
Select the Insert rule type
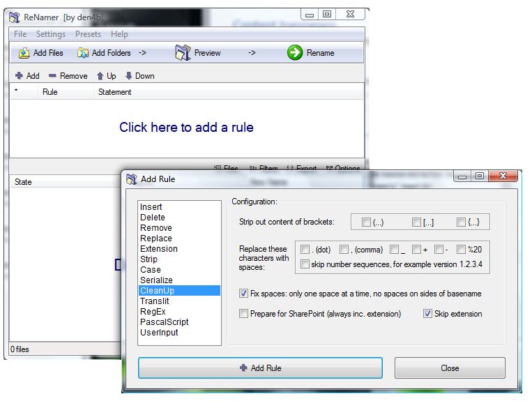click(179, 207)
